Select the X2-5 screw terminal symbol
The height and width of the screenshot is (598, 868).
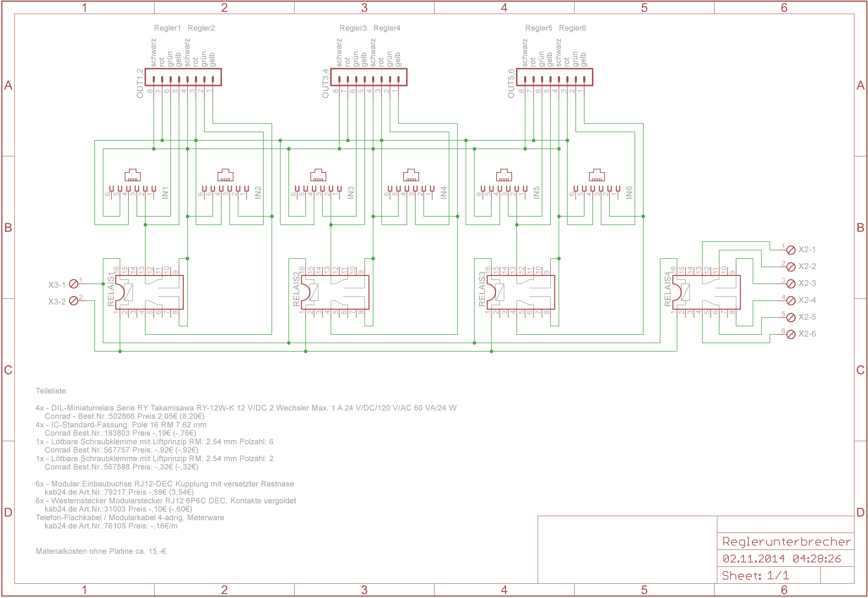(x=791, y=317)
